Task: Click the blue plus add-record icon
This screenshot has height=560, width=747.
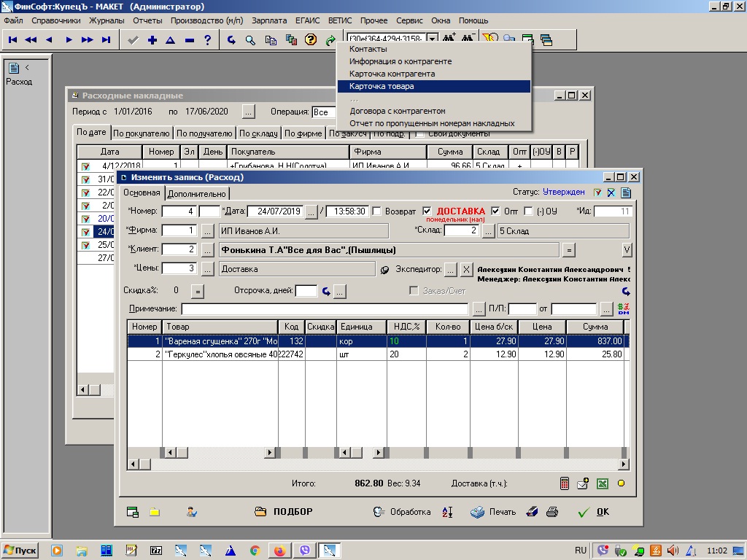Action: (152, 40)
